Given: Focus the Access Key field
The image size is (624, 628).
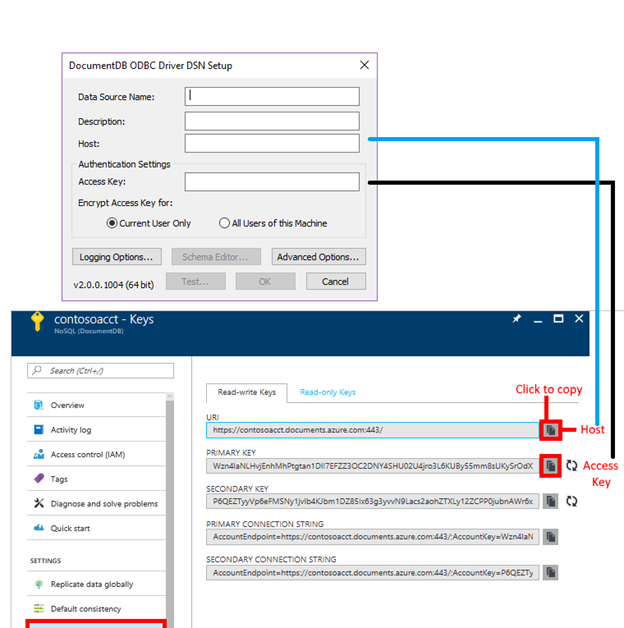Looking at the screenshot, I should point(272,182).
